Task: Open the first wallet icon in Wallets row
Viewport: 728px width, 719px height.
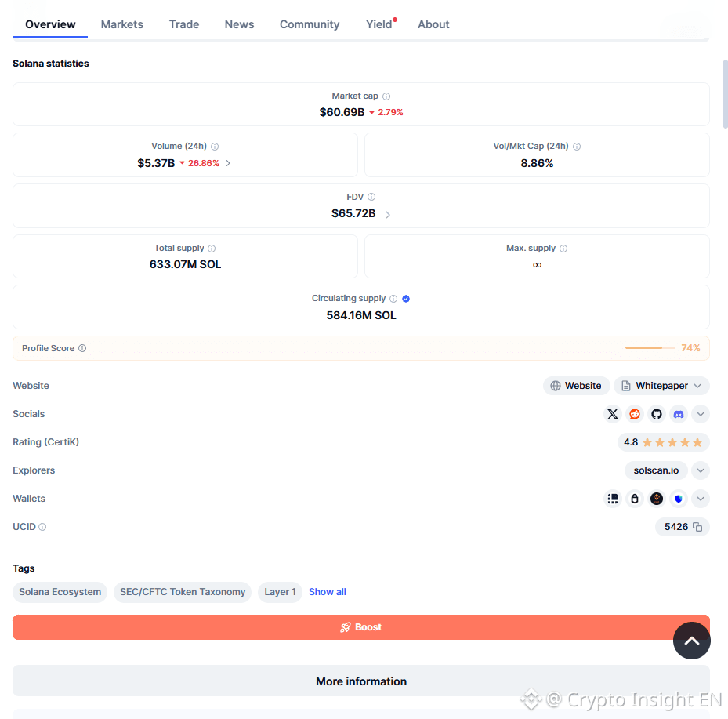Action: click(613, 499)
